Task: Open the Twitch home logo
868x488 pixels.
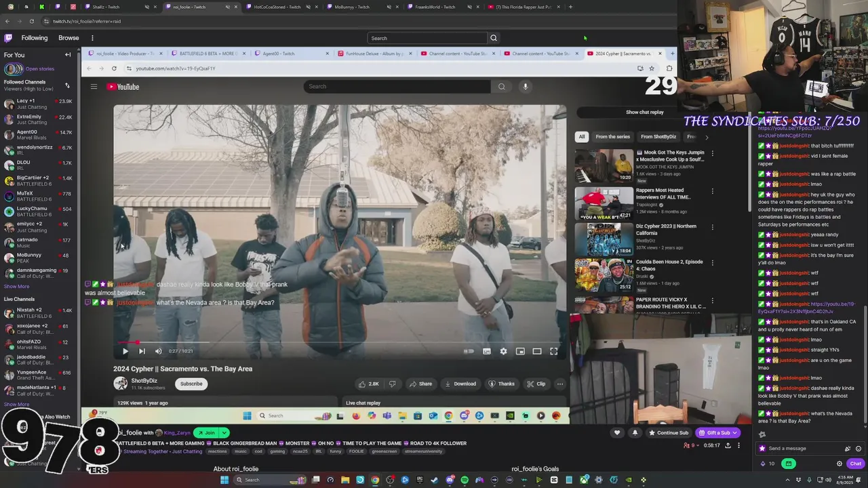Action: click(x=8, y=38)
